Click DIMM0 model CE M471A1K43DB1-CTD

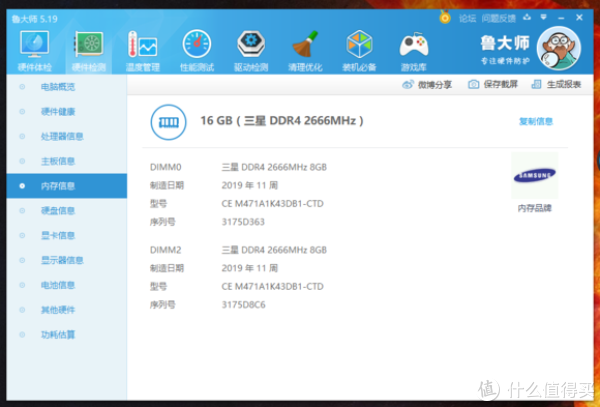pyautogui.click(x=272, y=204)
